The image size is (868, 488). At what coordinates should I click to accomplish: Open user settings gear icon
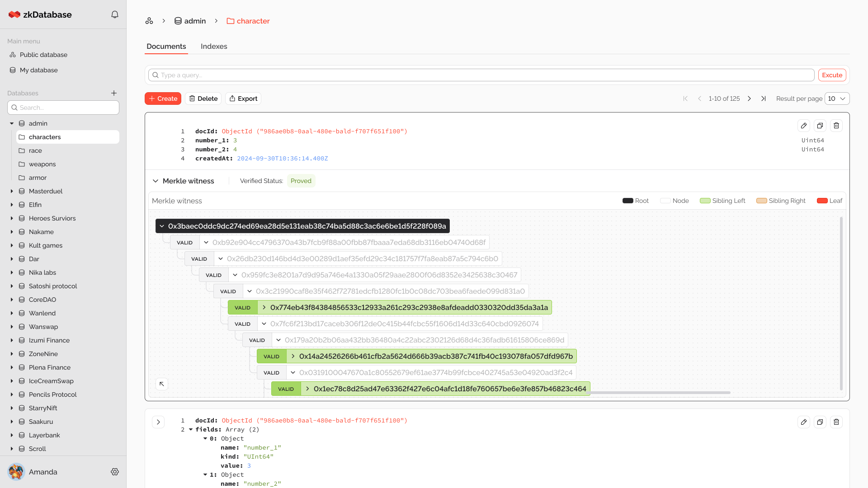tap(115, 472)
